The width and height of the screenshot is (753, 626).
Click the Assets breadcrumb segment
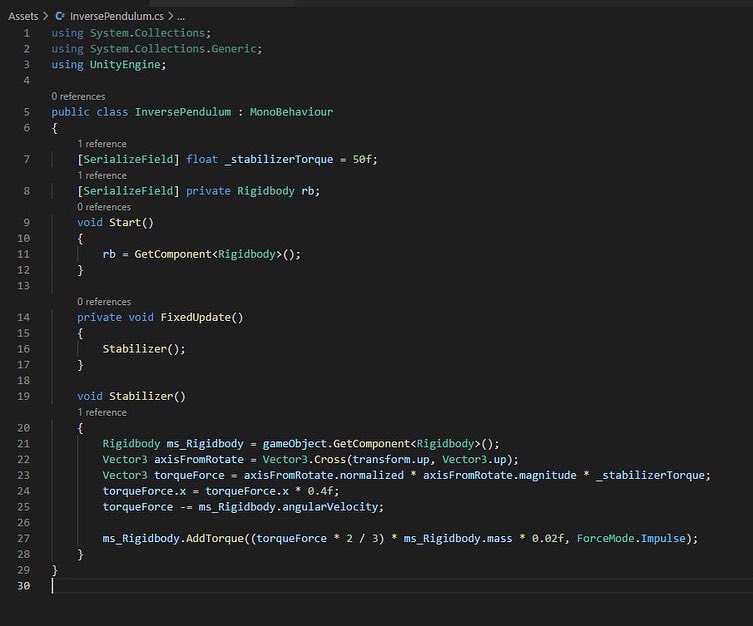(23, 16)
